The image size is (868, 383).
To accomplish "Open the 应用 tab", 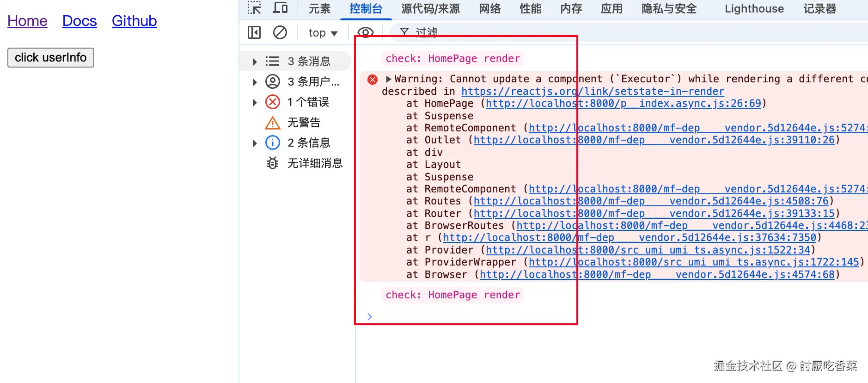I will [x=612, y=9].
